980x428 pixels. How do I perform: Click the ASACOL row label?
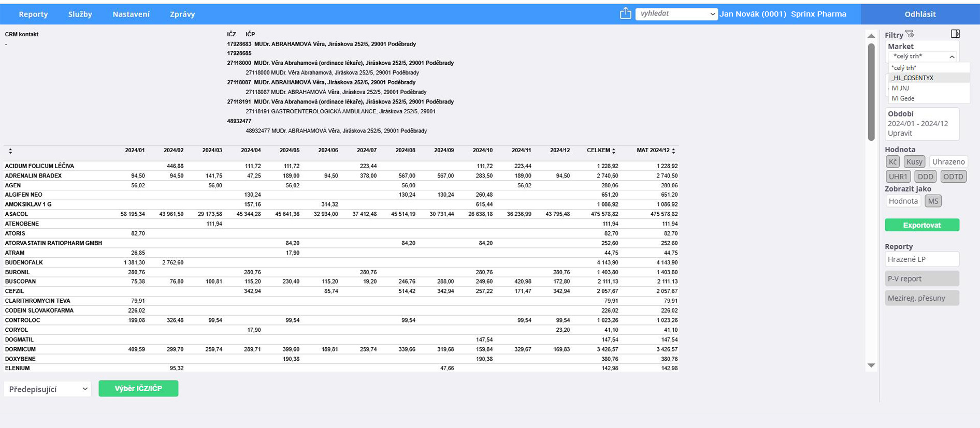pyautogui.click(x=17, y=214)
